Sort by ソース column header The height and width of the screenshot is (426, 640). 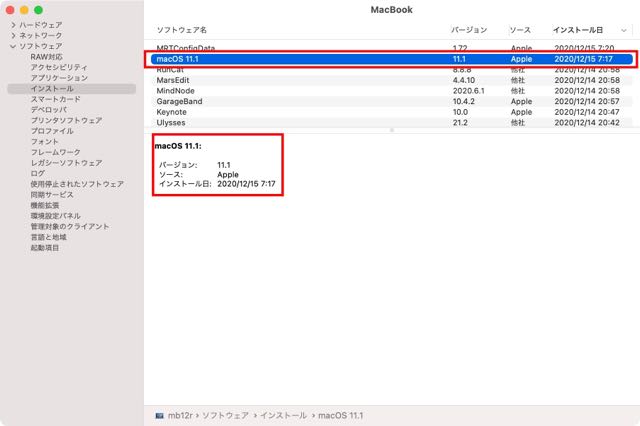click(520, 30)
